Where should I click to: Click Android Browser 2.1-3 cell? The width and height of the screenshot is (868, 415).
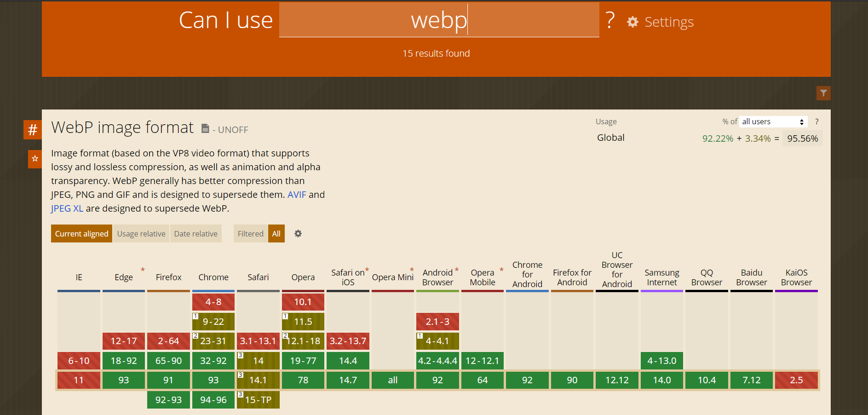click(x=437, y=322)
